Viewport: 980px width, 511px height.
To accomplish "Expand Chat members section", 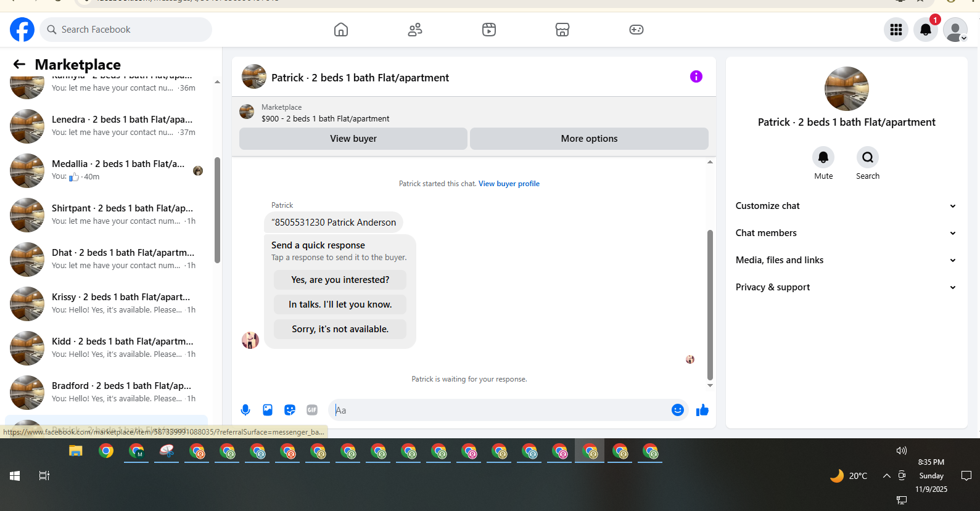I will pos(846,233).
